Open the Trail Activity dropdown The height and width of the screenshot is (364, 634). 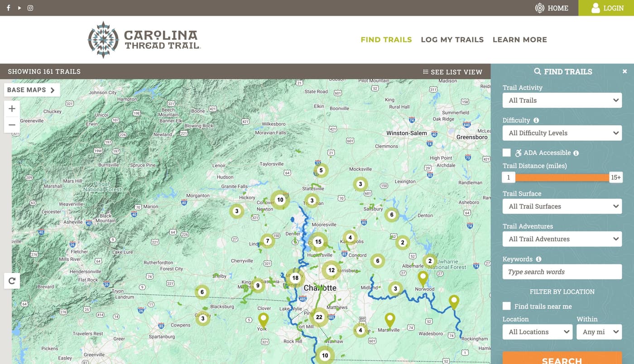coord(562,100)
